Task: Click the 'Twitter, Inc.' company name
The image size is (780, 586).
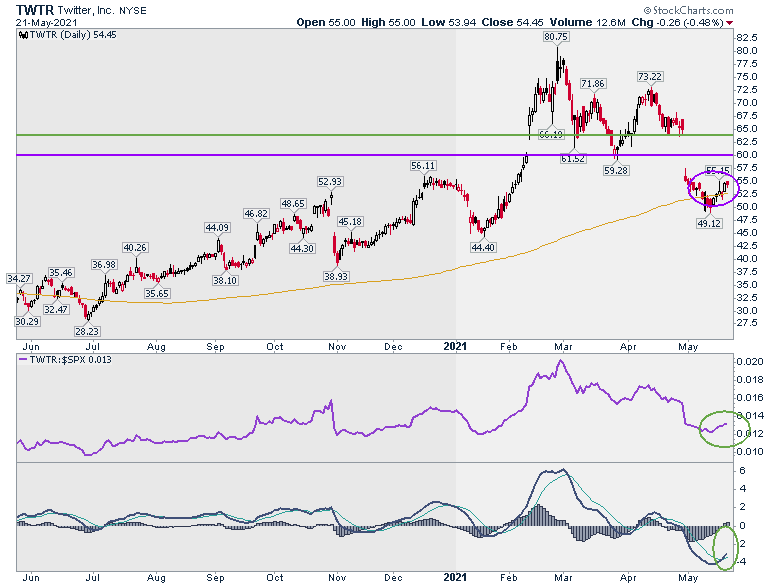Action: [x=86, y=10]
